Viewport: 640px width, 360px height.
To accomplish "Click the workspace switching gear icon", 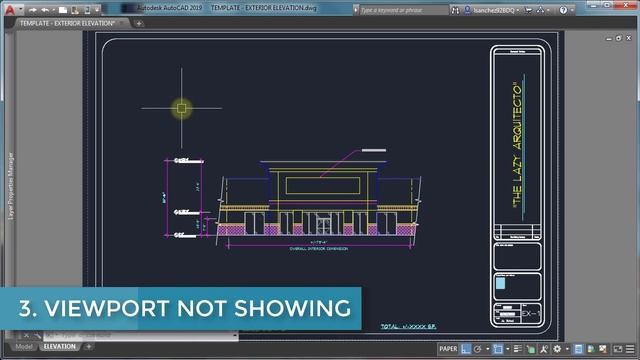I will click(x=557, y=349).
